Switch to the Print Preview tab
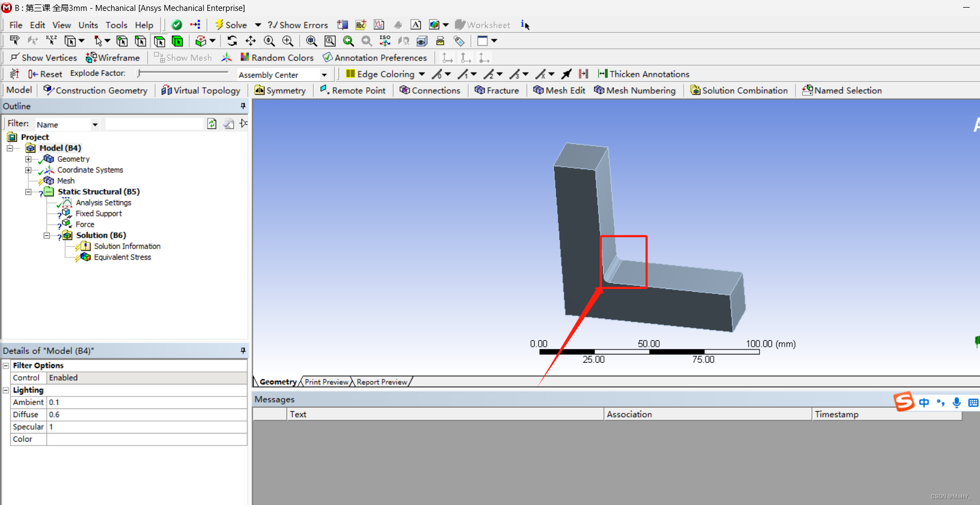 [326, 382]
